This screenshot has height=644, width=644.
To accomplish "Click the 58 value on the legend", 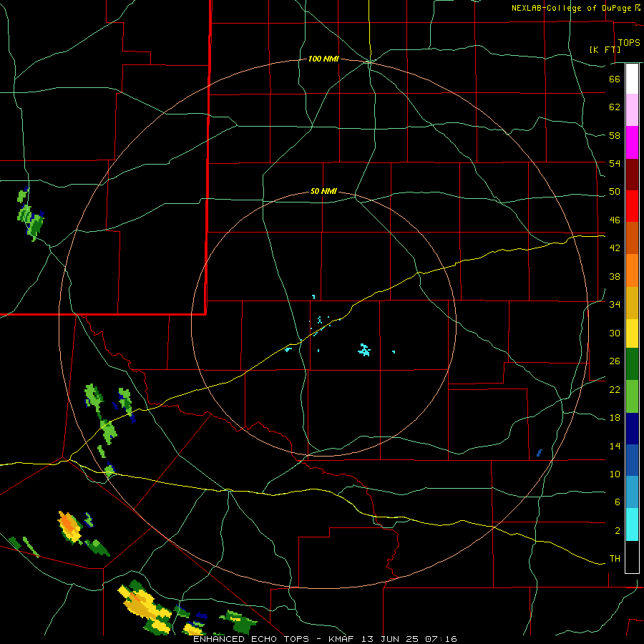I will click(x=615, y=135).
